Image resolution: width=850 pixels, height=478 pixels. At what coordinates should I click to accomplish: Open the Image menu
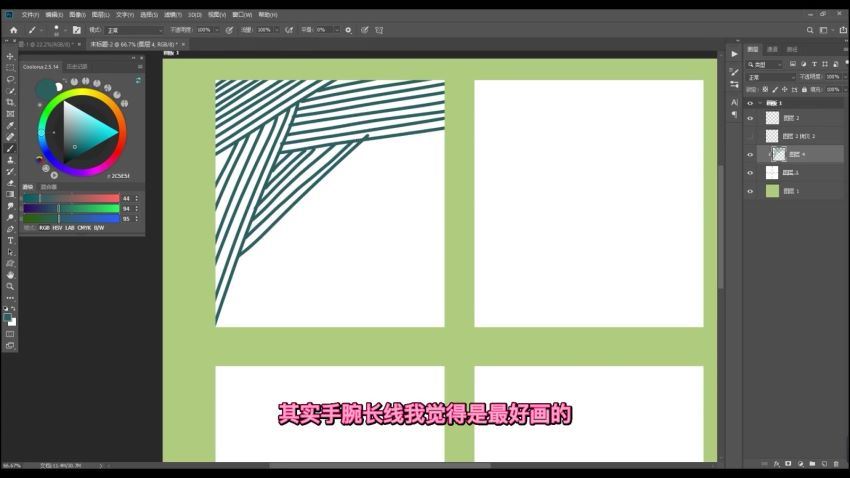point(78,15)
